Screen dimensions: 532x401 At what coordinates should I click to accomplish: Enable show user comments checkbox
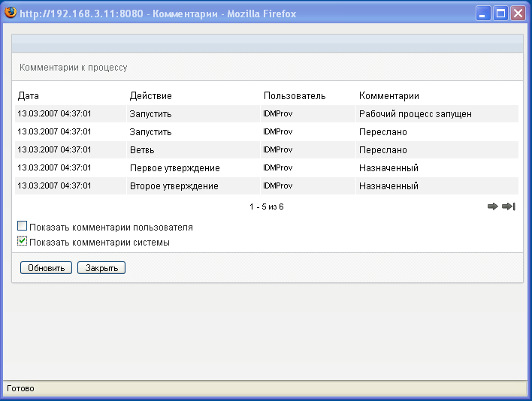[23, 226]
